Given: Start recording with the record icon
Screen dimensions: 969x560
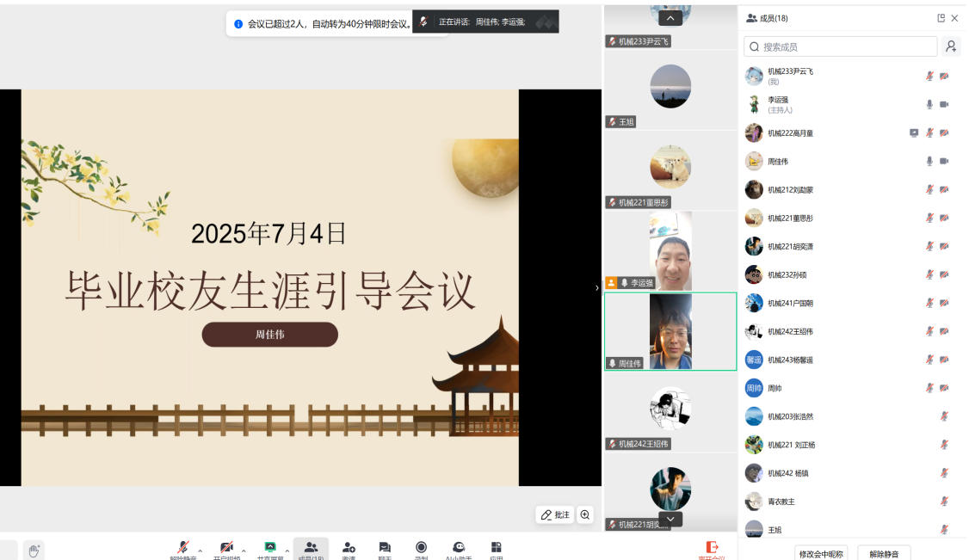Looking at the screenshot, I should pyautogui.click(x=421, y=548).
